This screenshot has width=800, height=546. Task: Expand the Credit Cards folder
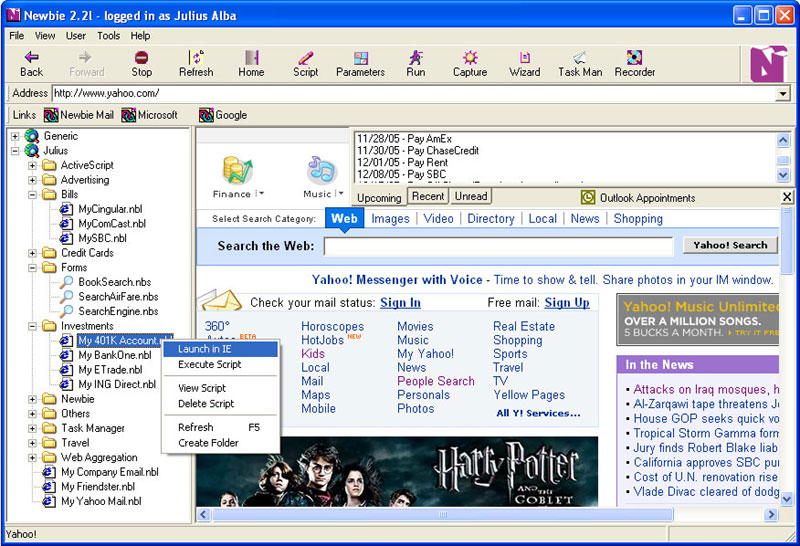pos(33,253)
